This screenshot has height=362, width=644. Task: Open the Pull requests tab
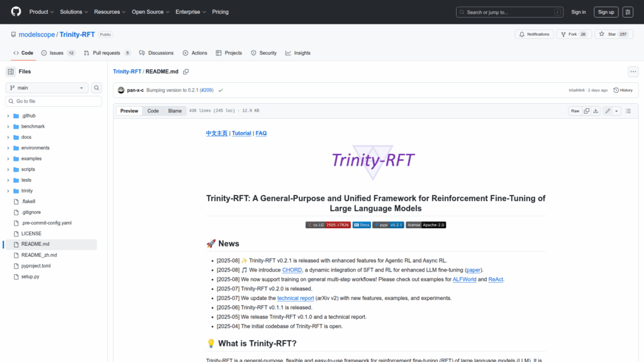point(106,53)
